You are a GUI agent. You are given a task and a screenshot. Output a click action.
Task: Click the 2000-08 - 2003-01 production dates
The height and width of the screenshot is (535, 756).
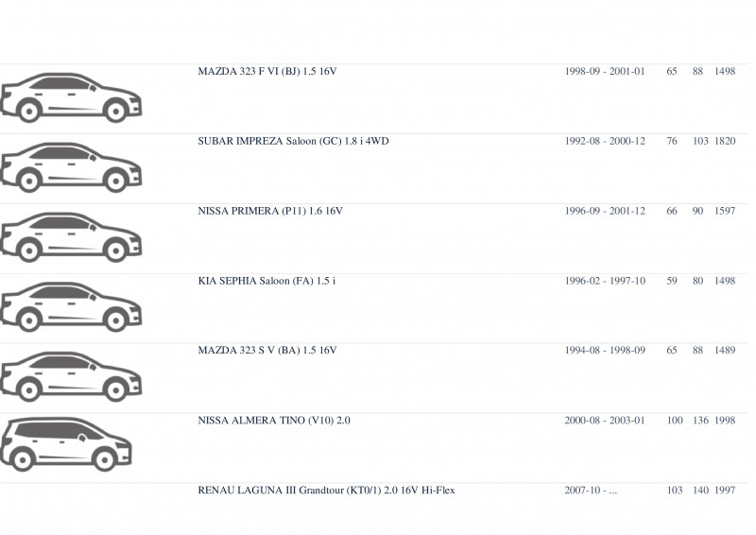[x=605, y=421]
